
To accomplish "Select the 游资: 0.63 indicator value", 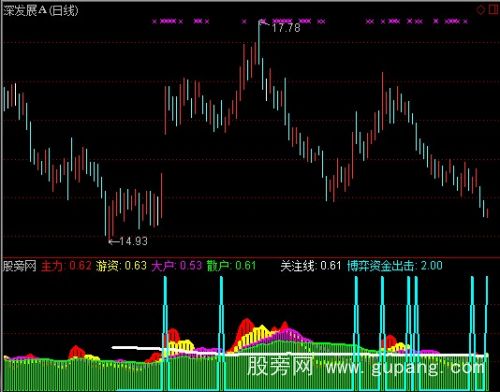I will pyautogui.click(x=121, y=266).
